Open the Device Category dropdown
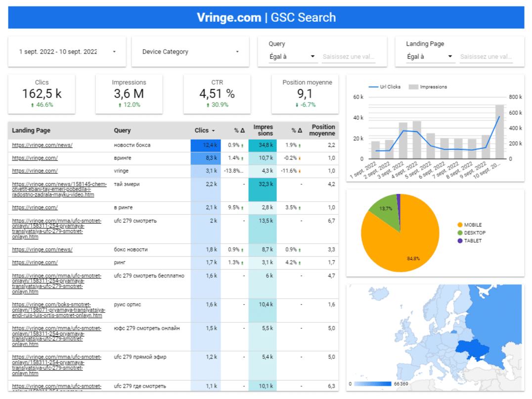Screen dimensions: 532x399 click(x=190, y=51)
